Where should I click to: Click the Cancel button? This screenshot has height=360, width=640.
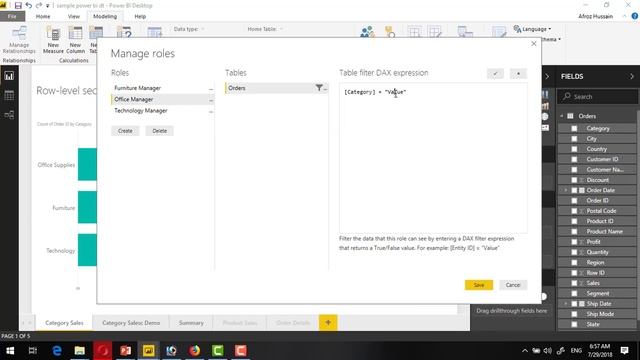pos(513,285)
